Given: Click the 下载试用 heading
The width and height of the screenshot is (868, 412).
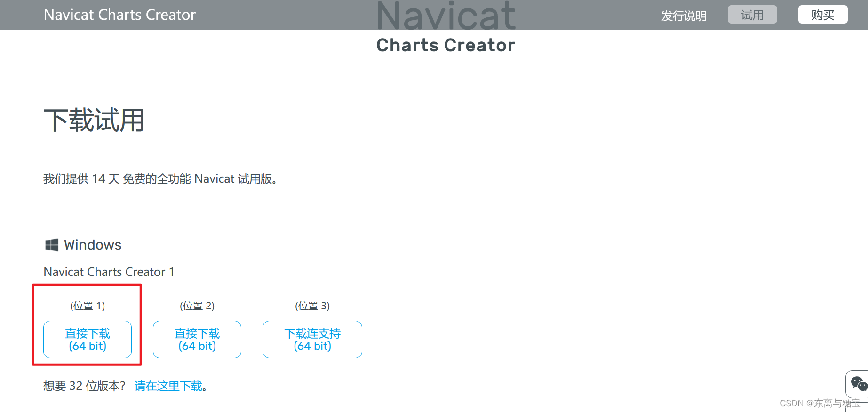Looking at the screenshot, I should 94,120.
